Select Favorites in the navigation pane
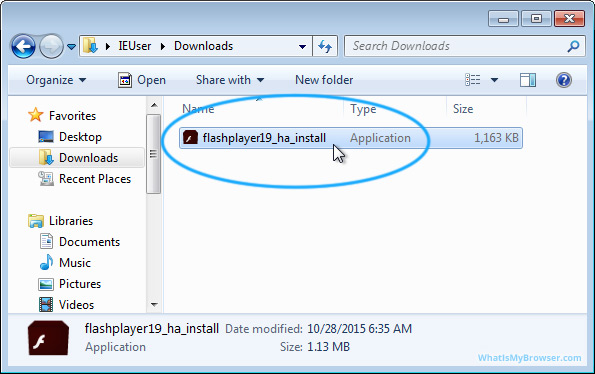 click(72, 116)
